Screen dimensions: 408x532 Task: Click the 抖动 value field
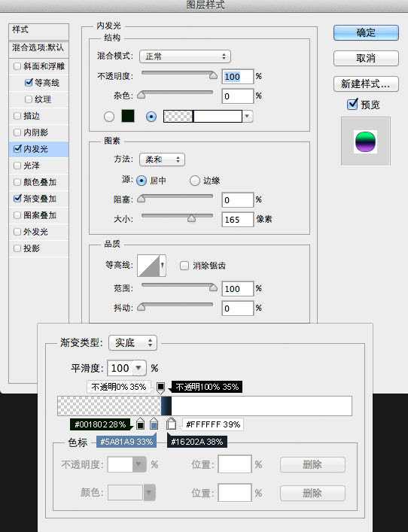pos(238,309)
